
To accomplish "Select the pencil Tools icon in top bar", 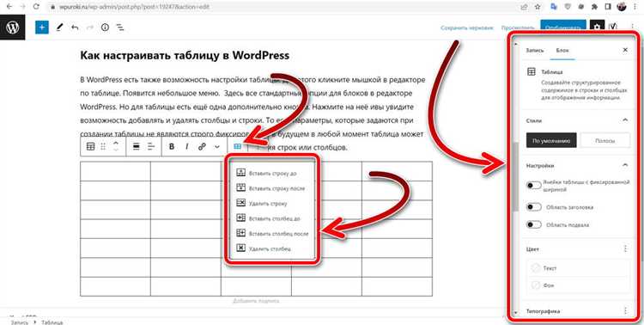I will click(x=59, y=28).
